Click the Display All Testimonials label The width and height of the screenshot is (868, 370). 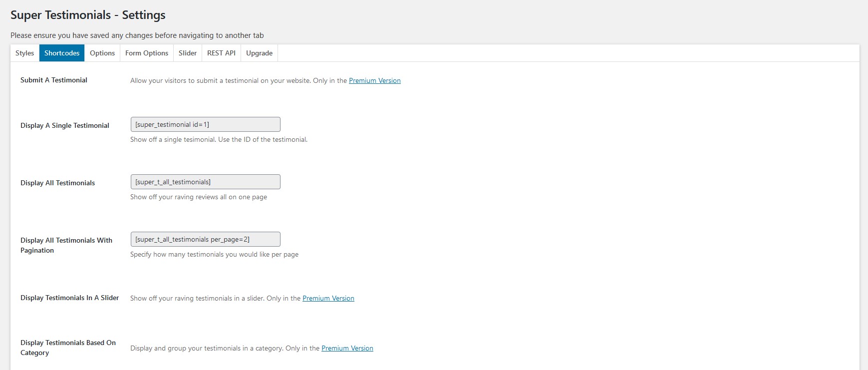click(57, 183)
